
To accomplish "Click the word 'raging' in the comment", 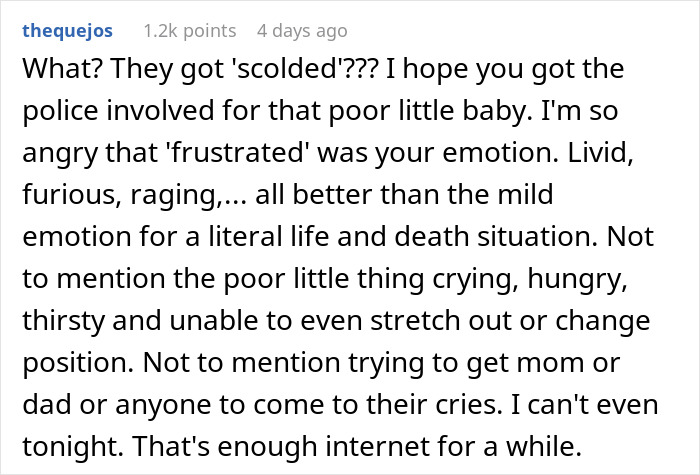I will [x=171, y=195].
